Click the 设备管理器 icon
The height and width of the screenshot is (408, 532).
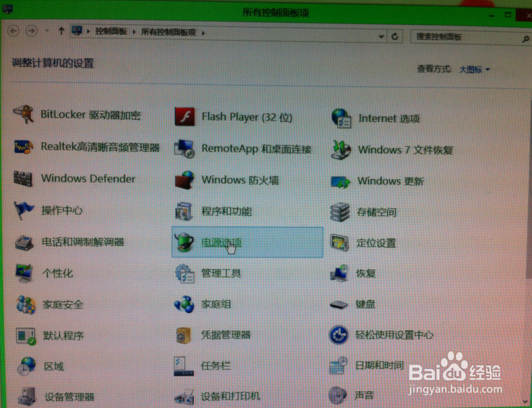click(x=27, y=396)
